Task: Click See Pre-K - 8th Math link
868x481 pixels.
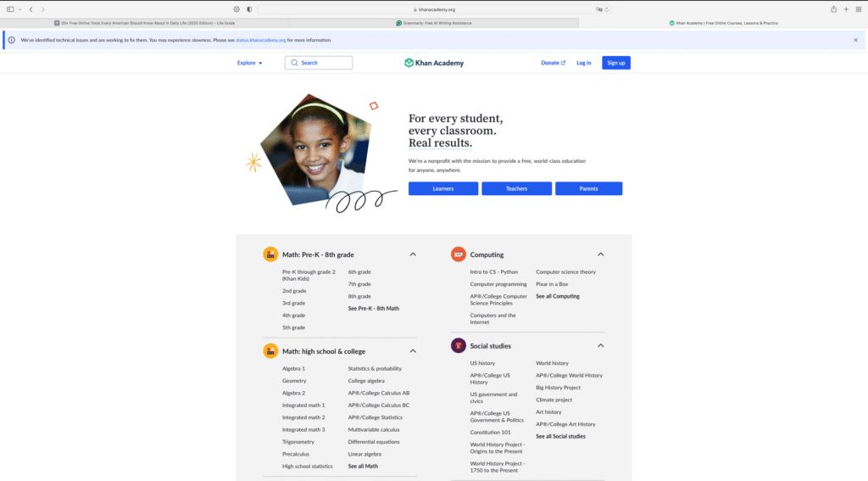Action: pyautogui.click(x=374, y=309)
